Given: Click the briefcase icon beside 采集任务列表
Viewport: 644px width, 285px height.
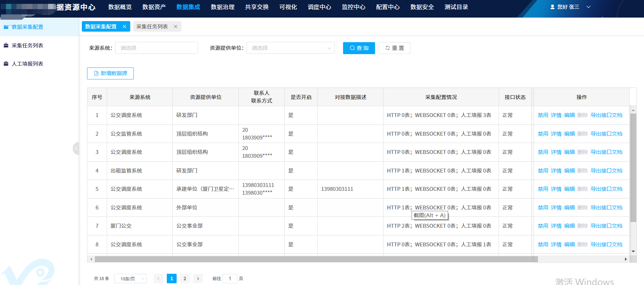Looking at the screenshot, I should click(x=6, y=45).
